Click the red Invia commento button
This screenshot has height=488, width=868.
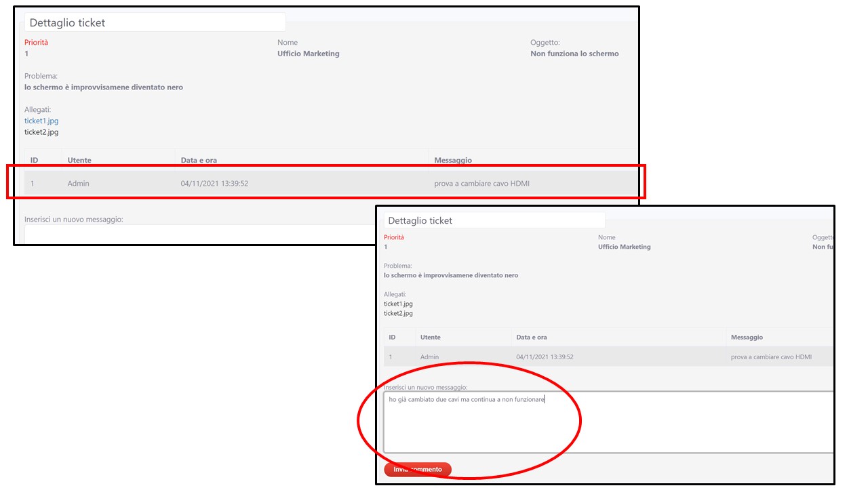tap(417, 469)
